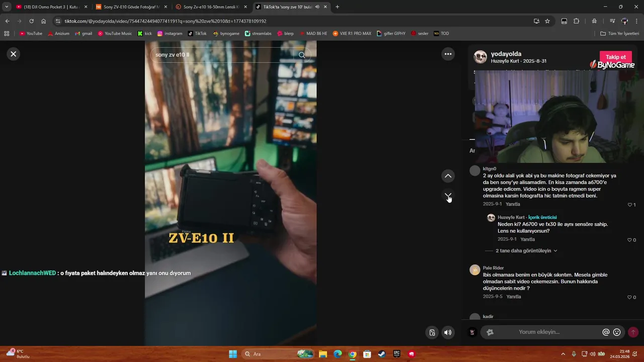Open the Windows Start menu

(233, 354)
